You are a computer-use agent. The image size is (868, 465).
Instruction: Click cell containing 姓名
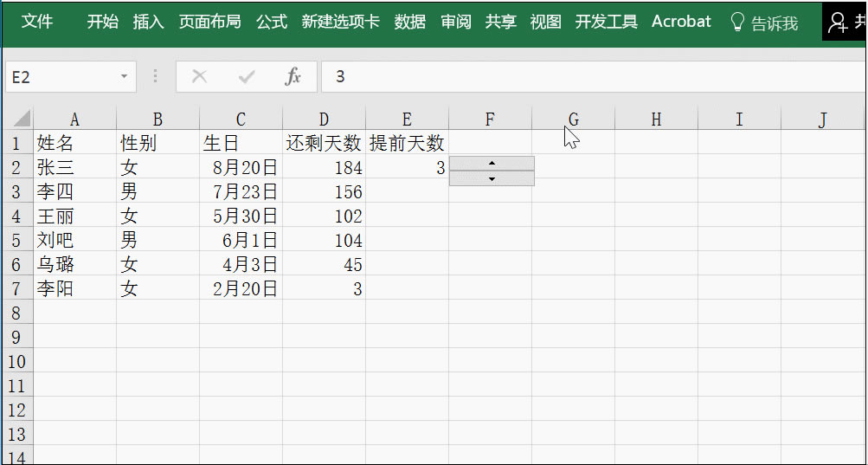[x=74, y=143]
